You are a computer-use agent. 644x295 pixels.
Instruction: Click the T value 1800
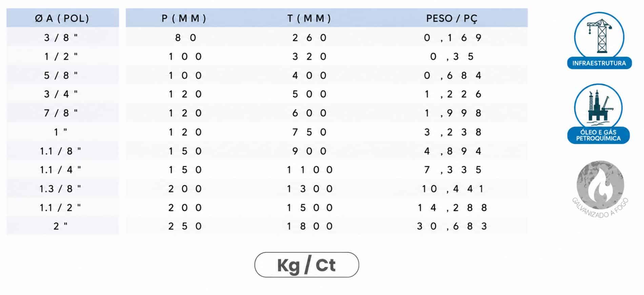point(309,226)
